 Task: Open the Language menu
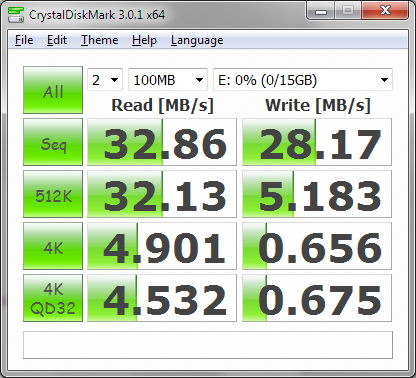click(197, 40)
